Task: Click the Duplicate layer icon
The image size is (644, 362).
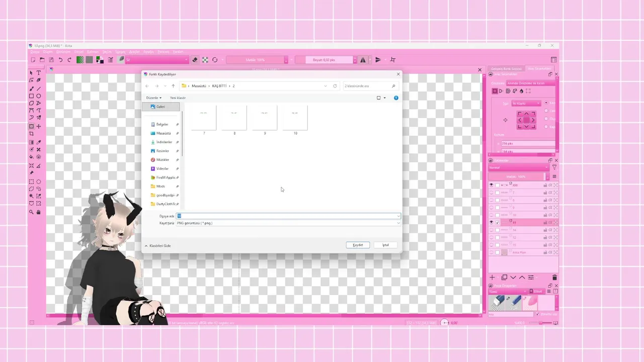Action: coord(504,278)
